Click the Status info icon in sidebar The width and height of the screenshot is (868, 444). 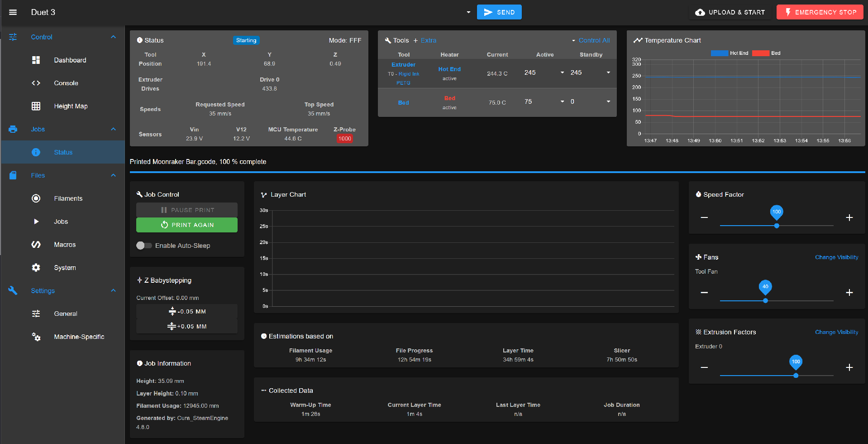pos(36,153)
